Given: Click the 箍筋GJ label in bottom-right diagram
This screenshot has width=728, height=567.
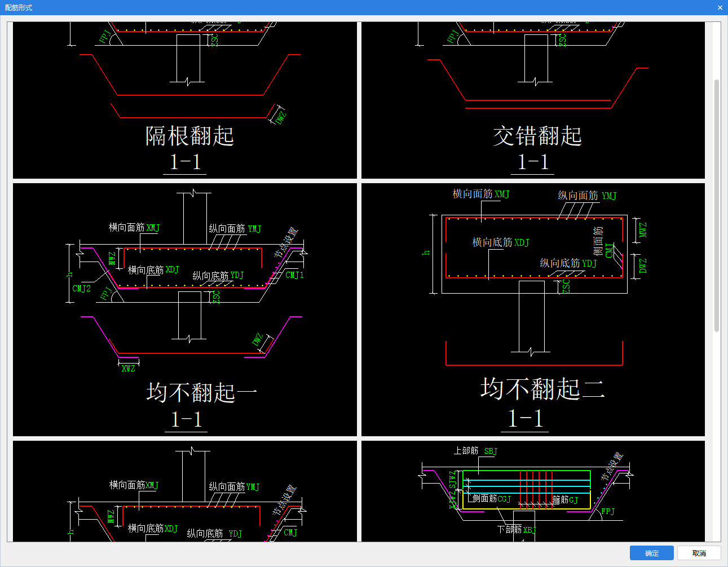Looking at the screenshot, I should (565, 500).
